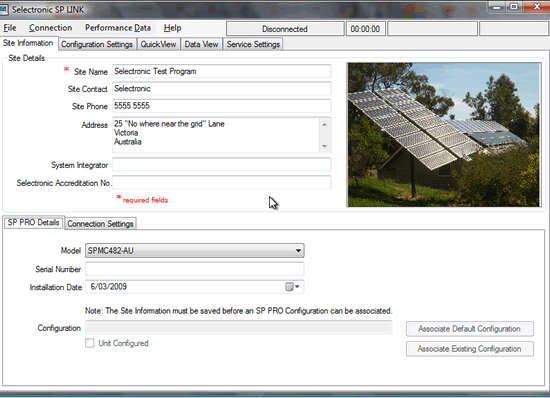Click the Installation Date value 6/03/2009
550x398 pixels.
(108, 287)
